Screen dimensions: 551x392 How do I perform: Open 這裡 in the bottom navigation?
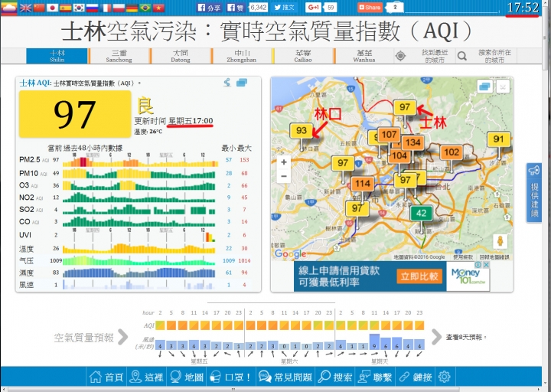point(146,377)
